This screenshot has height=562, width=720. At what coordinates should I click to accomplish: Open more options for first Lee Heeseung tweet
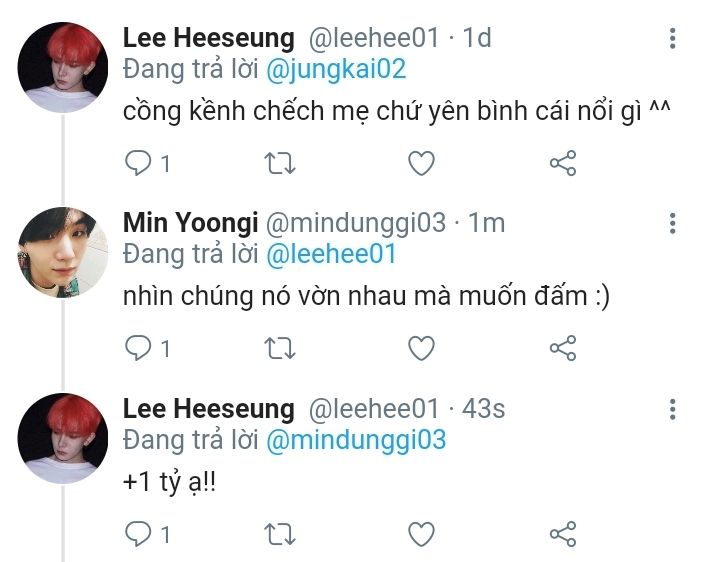pyautogui.click(x=673, y=38)
